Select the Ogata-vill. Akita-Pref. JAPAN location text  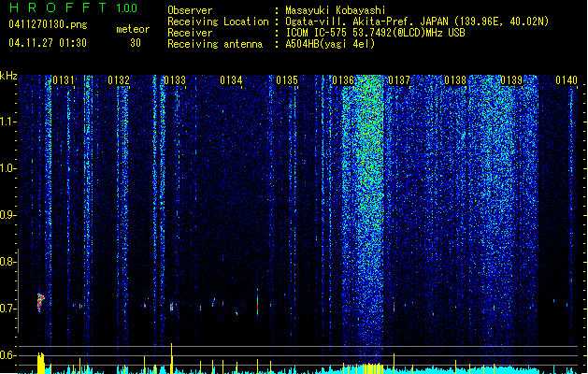(x=417, y=22)
